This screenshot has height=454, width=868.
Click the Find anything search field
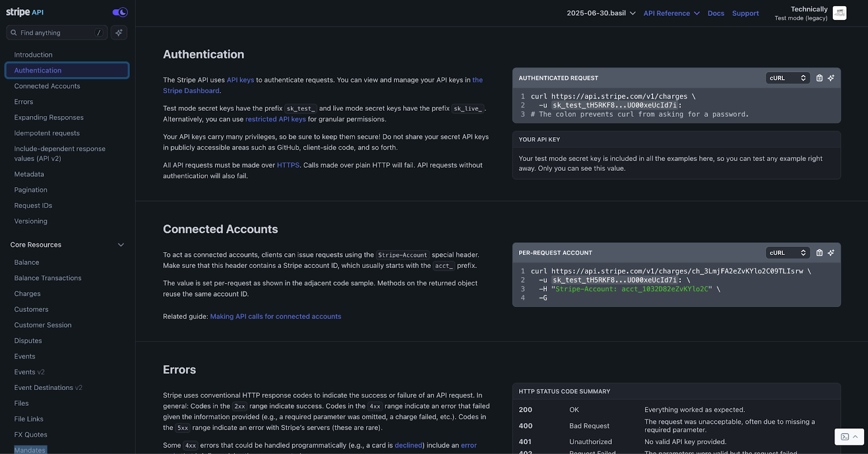tap(57, 33)
